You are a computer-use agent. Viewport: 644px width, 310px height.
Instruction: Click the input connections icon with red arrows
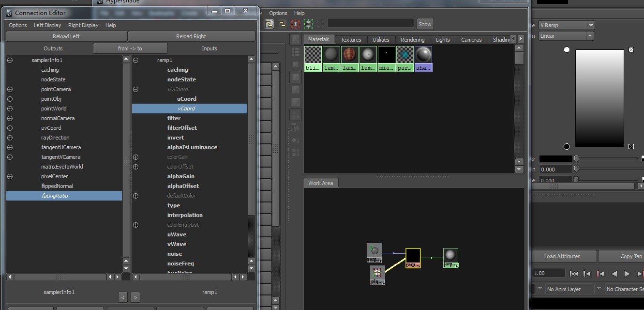(296, 24)
